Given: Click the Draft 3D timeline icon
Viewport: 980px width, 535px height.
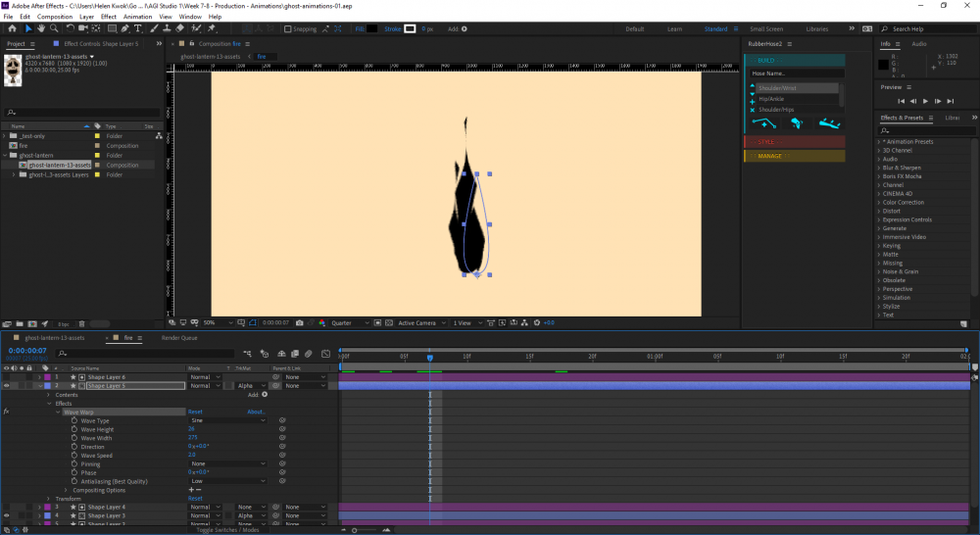Looking at the screenshot, I should point(265,354).
